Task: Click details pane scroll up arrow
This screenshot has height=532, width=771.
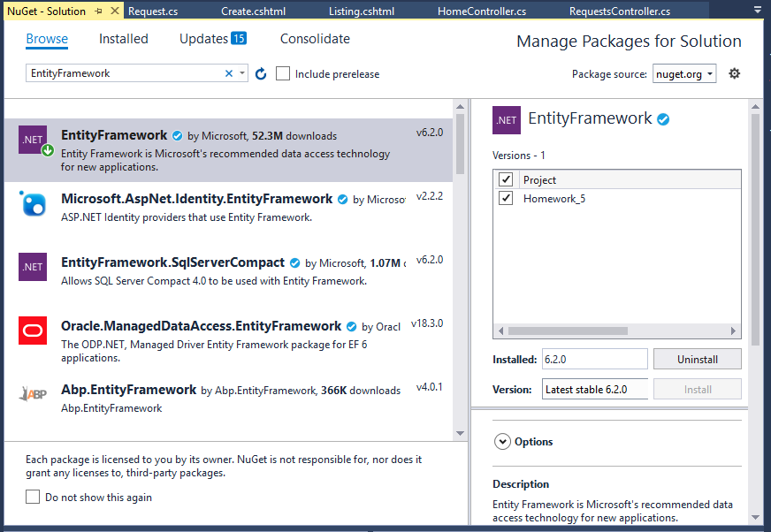Action: coord(755,106)
